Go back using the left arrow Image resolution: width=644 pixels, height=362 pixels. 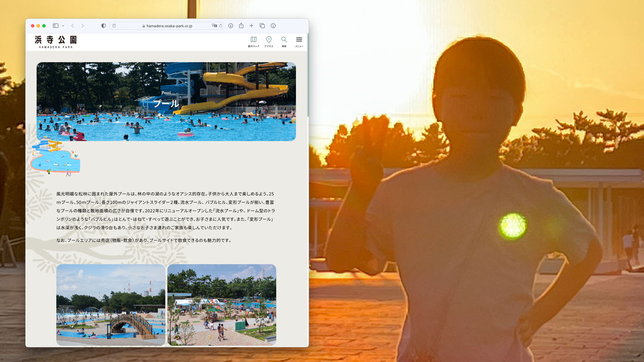(72, 26)
